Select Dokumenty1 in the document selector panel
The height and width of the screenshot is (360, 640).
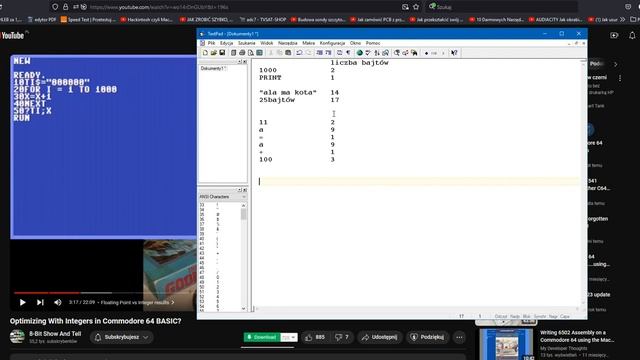213,69
